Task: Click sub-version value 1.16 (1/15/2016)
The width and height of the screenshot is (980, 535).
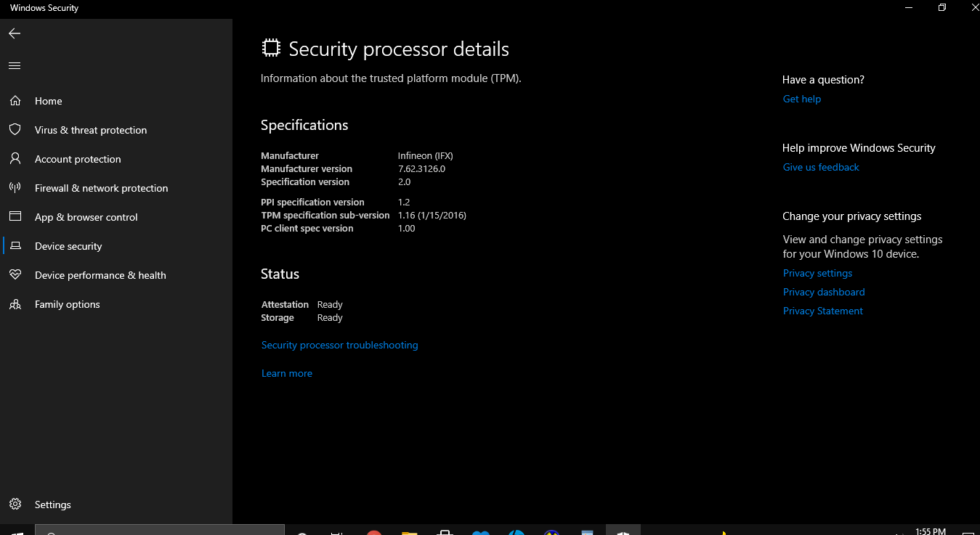Action: [x=432, y=215]
